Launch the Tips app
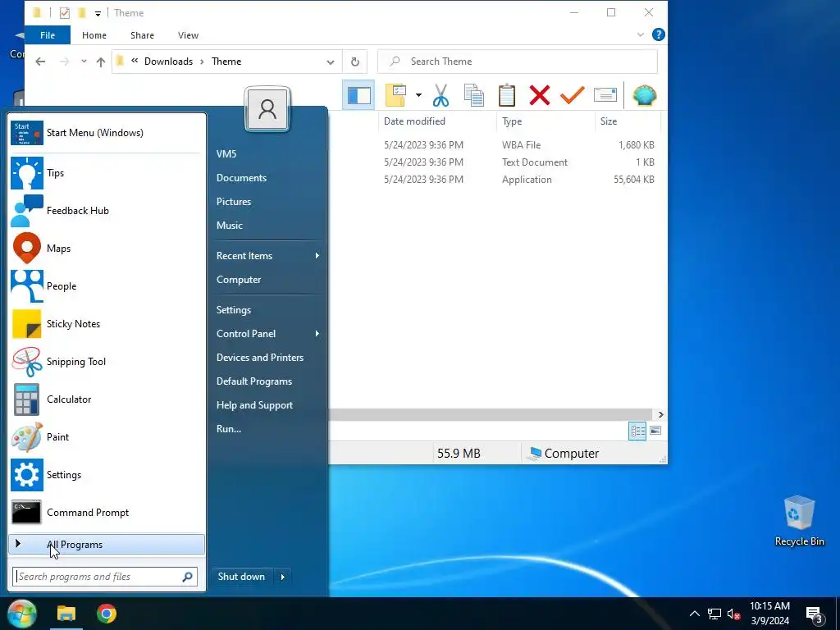This screenshot has height=630, width=840. point(107,173)
